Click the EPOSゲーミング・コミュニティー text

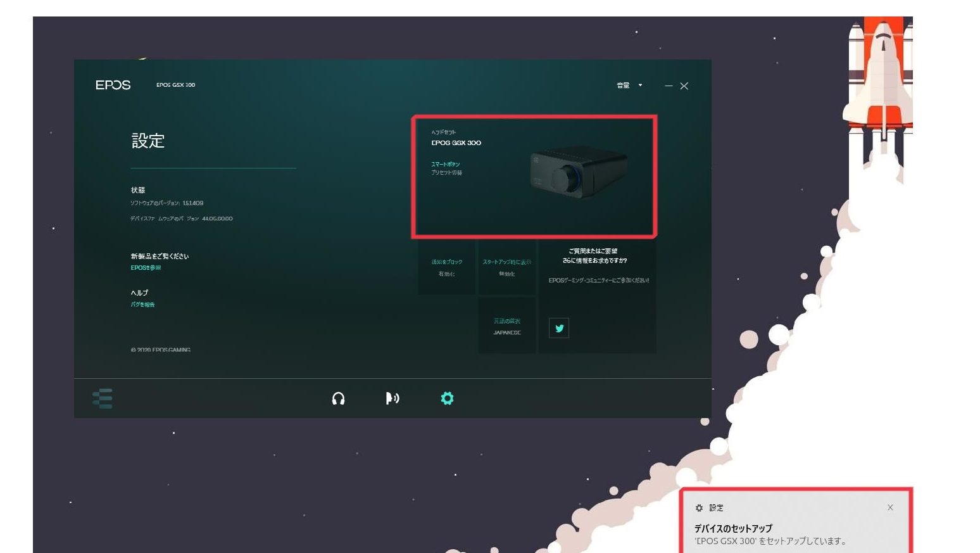599,280
